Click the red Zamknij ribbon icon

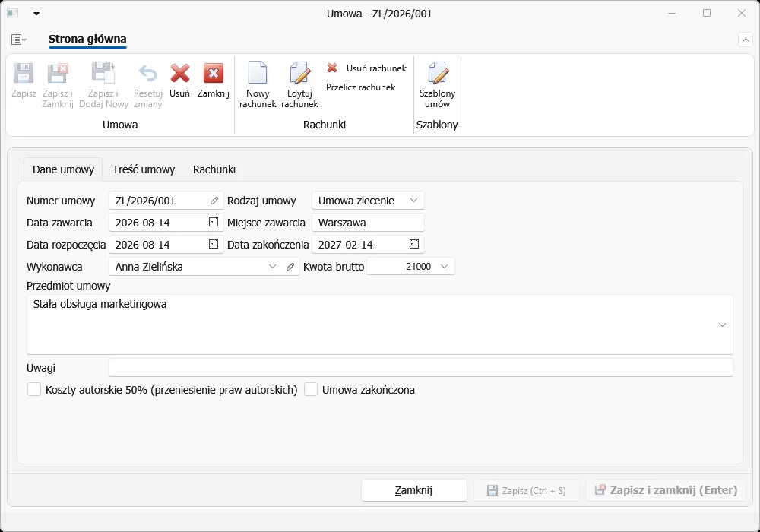coord(214,74)
